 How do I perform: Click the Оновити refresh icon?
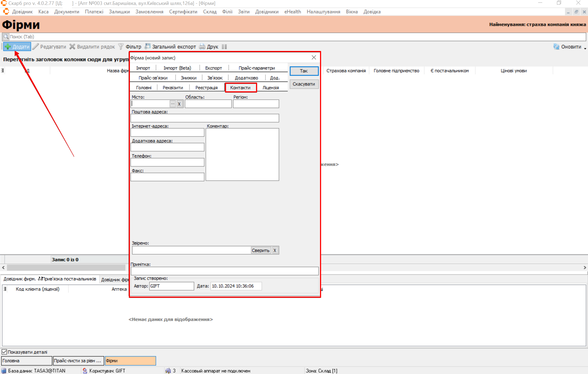556,47
